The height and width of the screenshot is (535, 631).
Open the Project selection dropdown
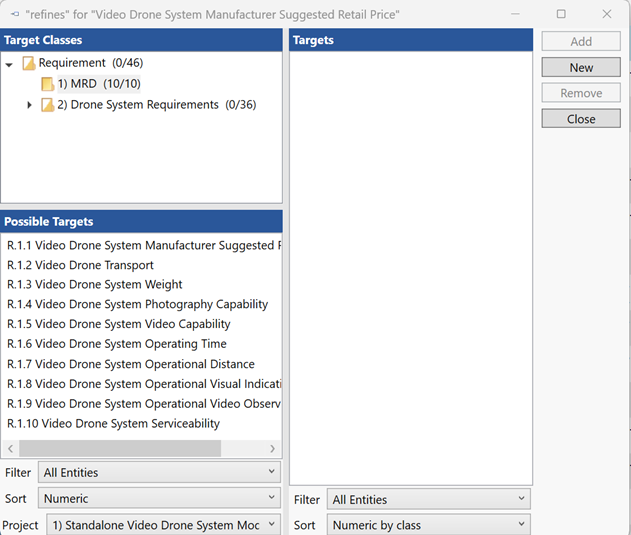click(163, 525)
